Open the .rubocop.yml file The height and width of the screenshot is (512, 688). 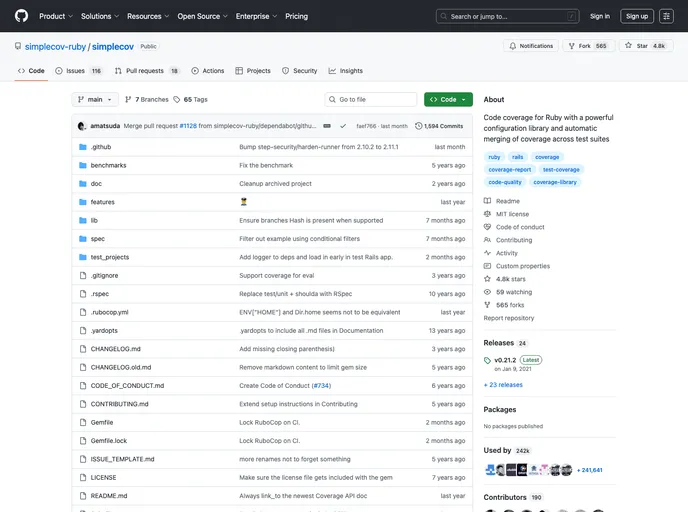pos(109,312)
